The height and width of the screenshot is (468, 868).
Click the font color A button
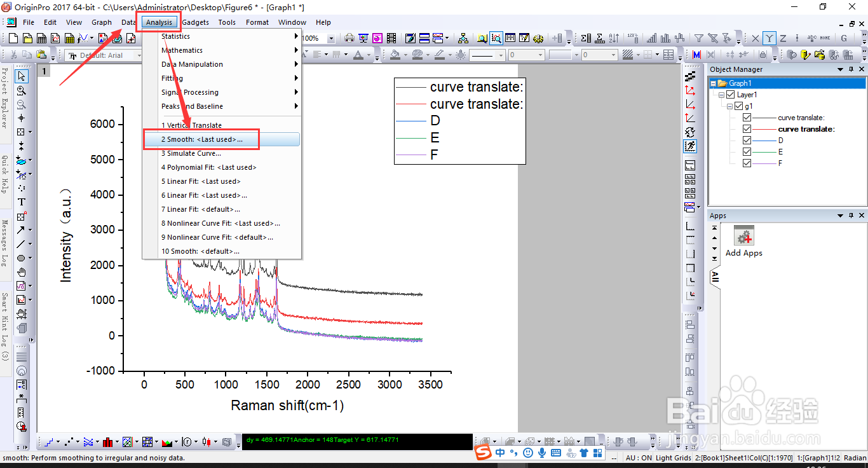coord(358,55)
